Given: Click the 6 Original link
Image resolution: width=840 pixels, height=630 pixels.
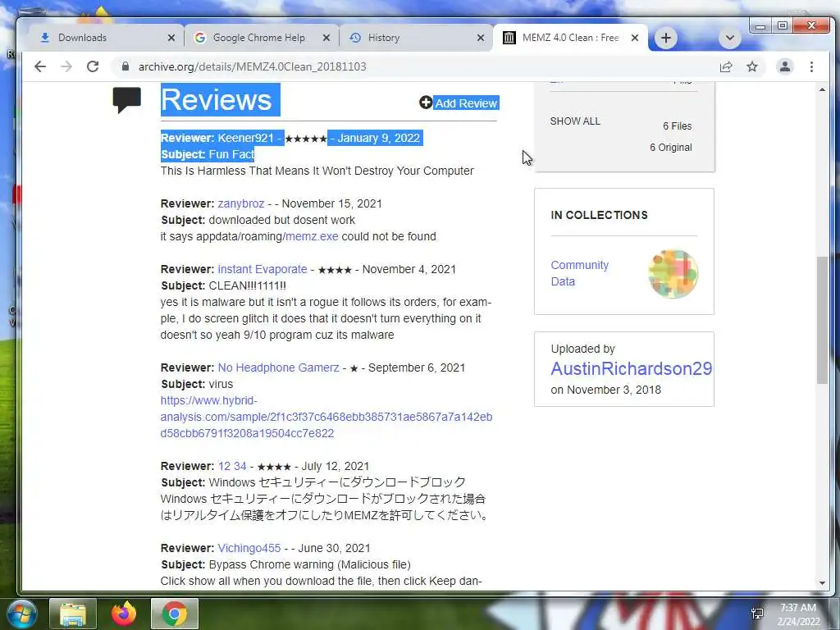Looking at the screenshot, I should click(671, 148).
